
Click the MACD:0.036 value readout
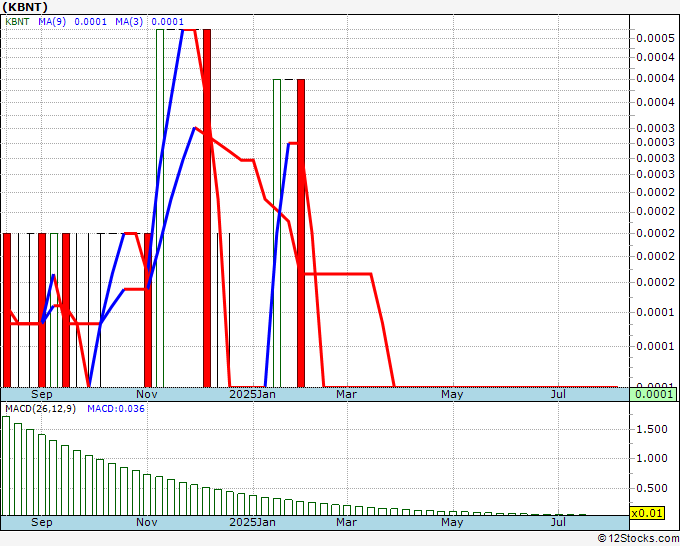(x=116, y=409)
